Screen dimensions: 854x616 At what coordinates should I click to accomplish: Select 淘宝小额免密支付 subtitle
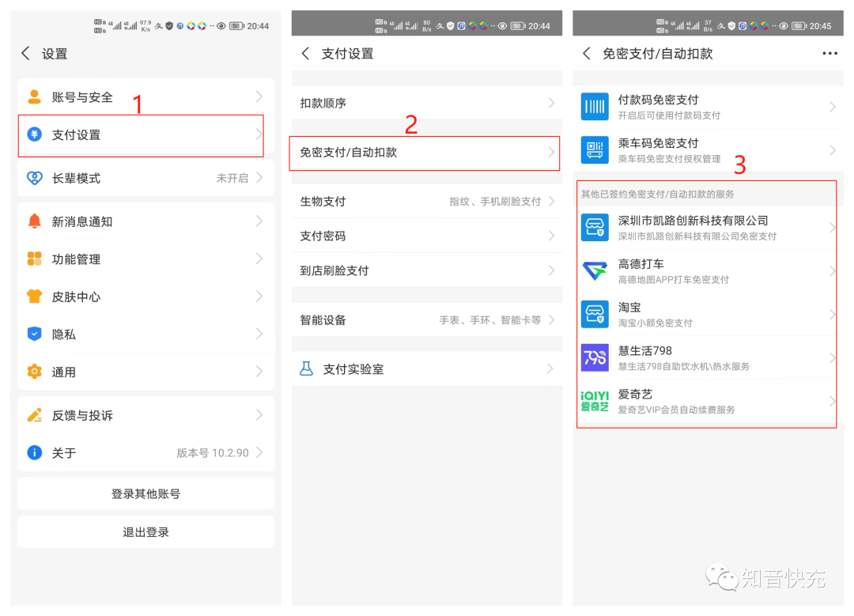point(656,323)
